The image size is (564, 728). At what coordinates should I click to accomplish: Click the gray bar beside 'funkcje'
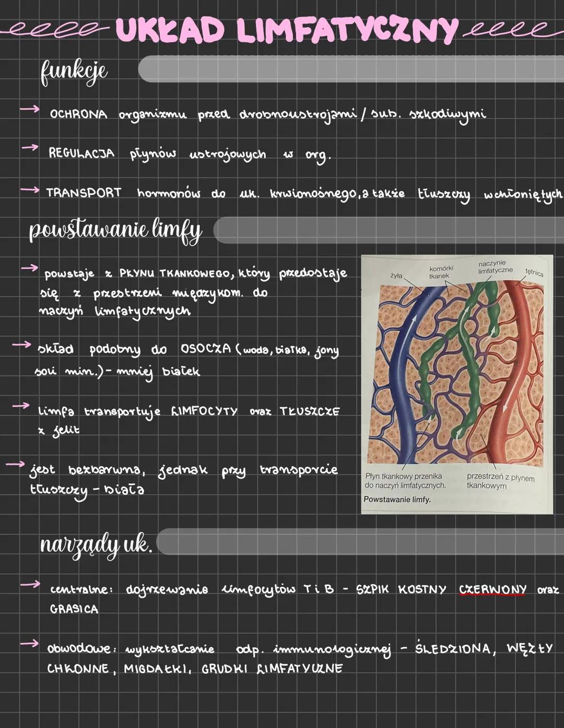tap(351, 69)
